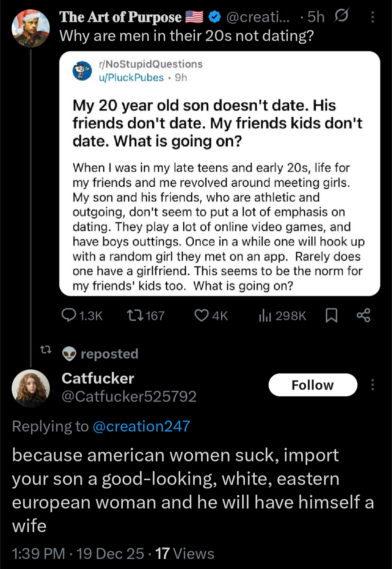Click the share icon on the tweet

pos(363,315)
